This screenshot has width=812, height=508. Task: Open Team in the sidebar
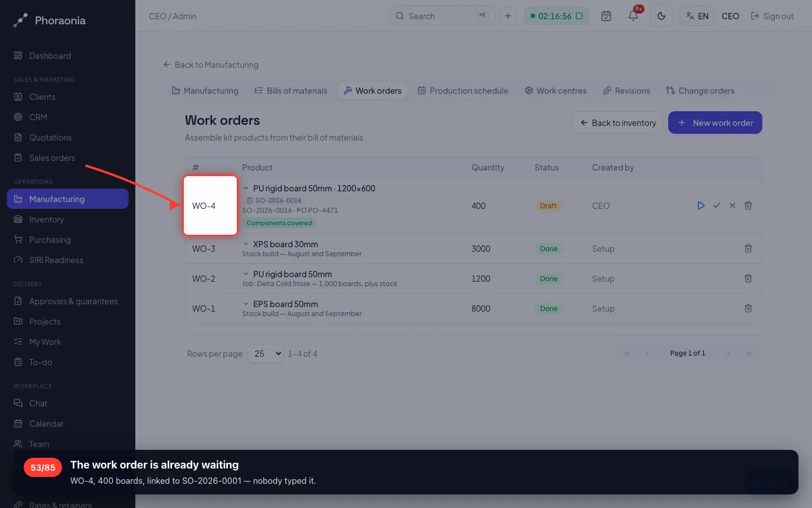coord(68,444)
